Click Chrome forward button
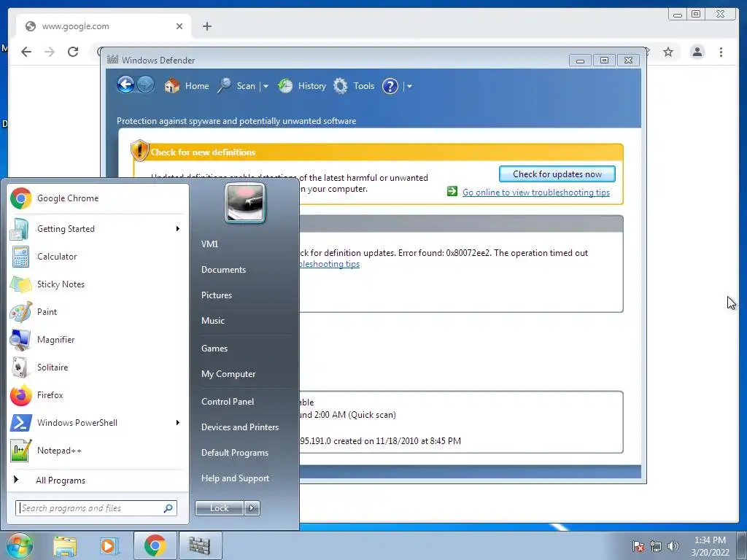The width and height of the screenshot is (747, 560). 50,52
